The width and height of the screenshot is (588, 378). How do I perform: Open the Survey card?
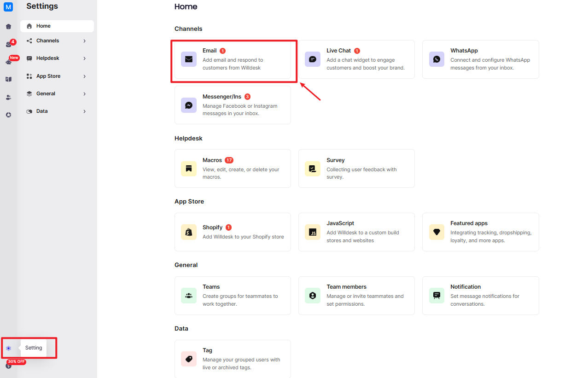[x=356, y=169]
